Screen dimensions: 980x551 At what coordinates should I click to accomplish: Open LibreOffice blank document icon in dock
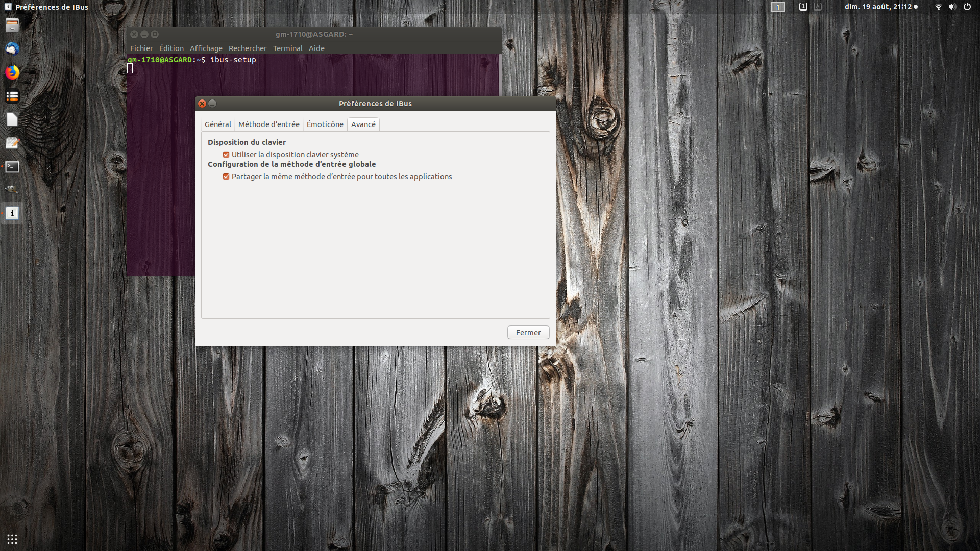click(x=12, y=119)
